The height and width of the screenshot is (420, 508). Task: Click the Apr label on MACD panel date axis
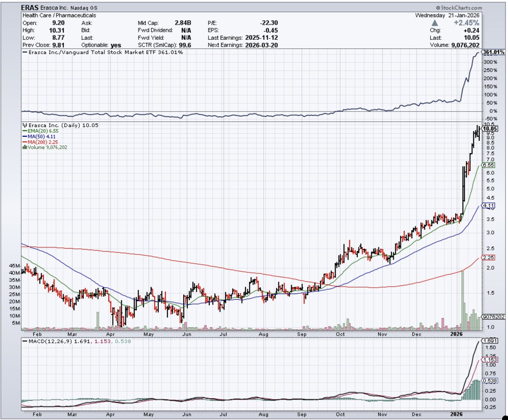[x=111, y=415]
